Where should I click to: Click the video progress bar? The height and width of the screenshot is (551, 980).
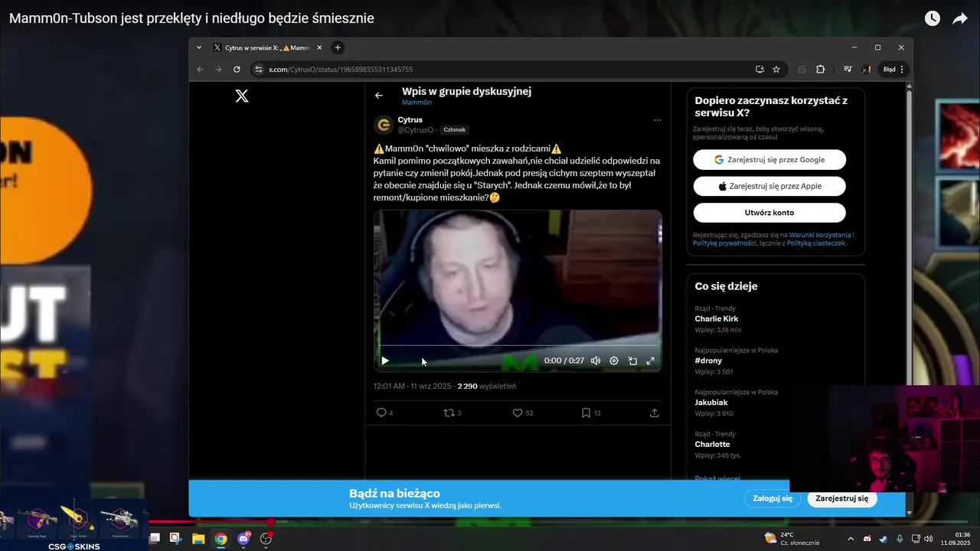(518, 345)
